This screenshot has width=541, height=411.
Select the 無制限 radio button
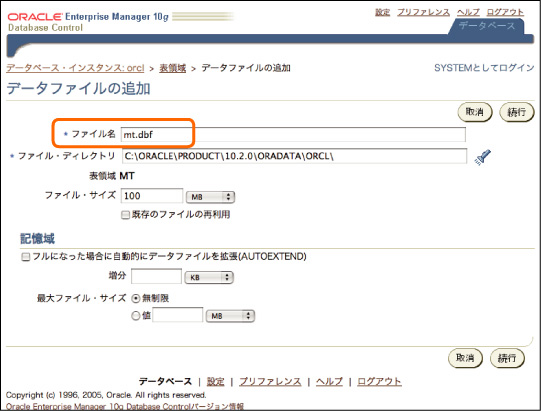click(136, 299)
